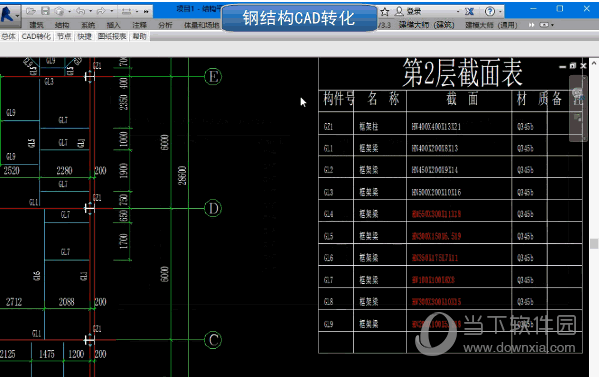Click the vertical scrollbar up arrow
Screen dimensions: 600x377
coord(594,63)
